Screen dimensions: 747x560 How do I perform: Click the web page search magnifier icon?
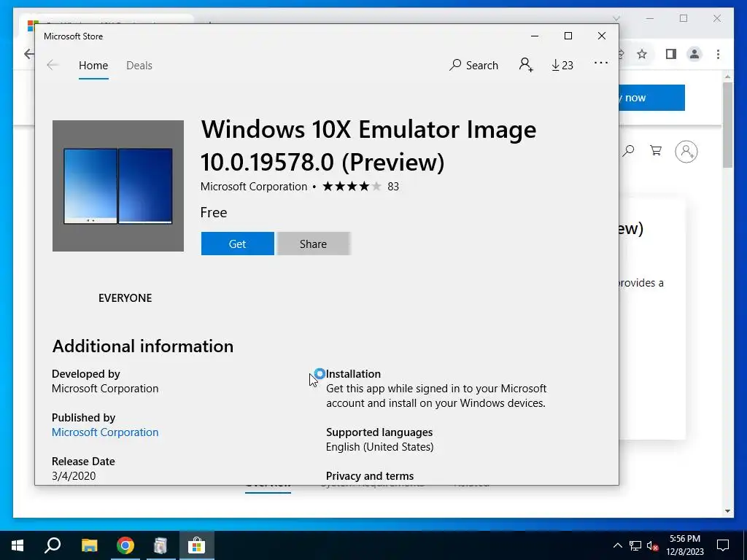coord(628,151)
